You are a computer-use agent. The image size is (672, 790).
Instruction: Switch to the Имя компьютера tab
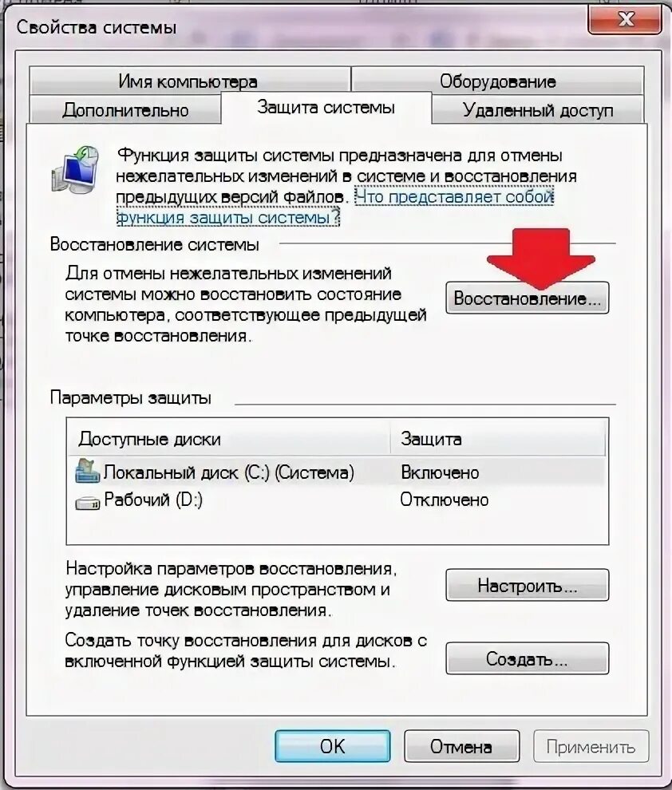tap(189, 80)
